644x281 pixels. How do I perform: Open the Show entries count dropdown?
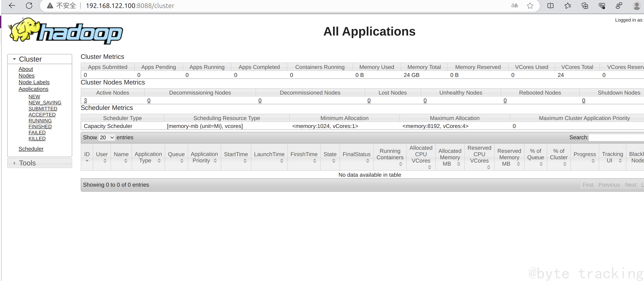click(107, 137)
